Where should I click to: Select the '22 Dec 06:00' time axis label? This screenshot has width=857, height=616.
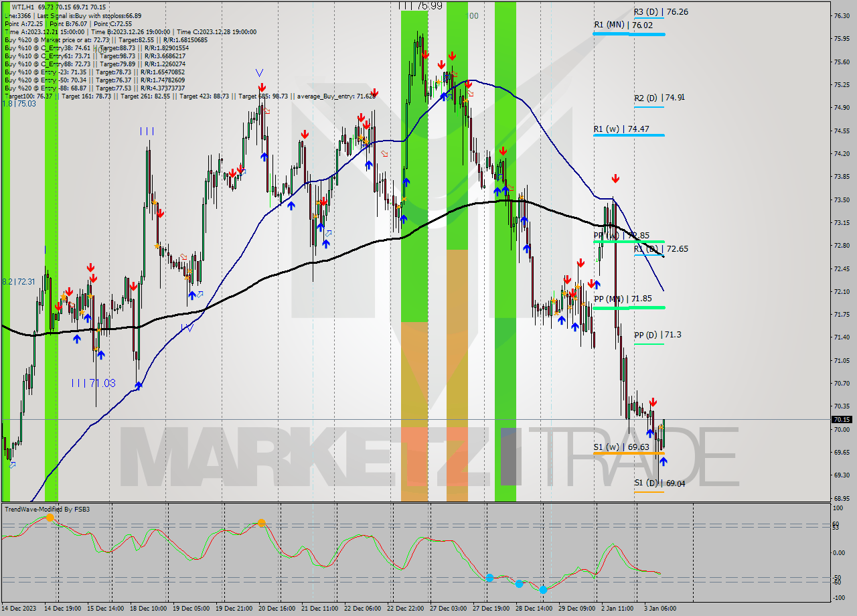[x=362, y=609]
